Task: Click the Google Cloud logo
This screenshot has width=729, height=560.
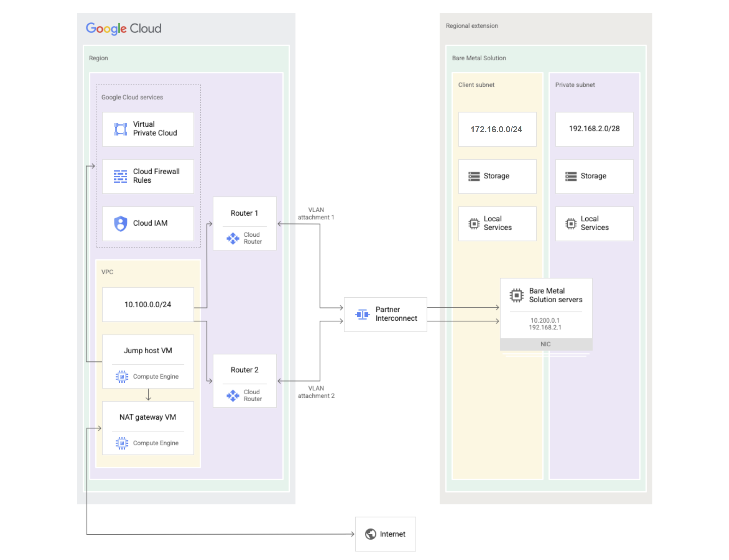Action: click(x=123, y=29)
